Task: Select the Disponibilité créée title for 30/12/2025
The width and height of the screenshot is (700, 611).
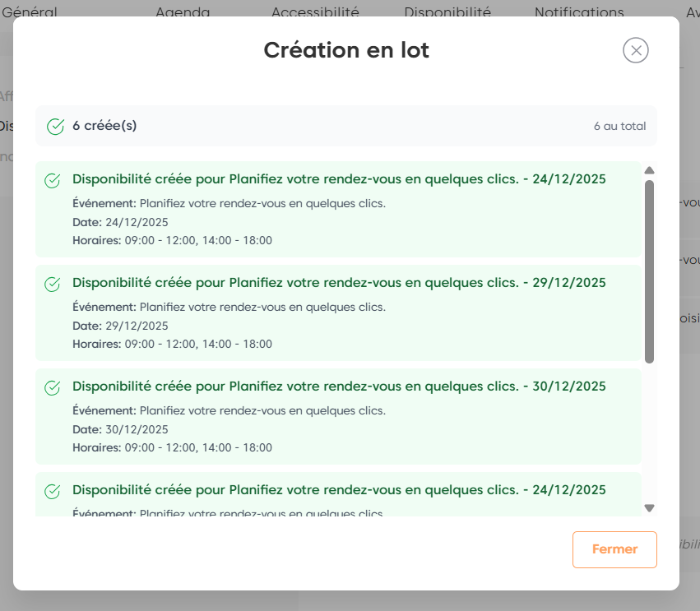Action: (x=339, y=387)
